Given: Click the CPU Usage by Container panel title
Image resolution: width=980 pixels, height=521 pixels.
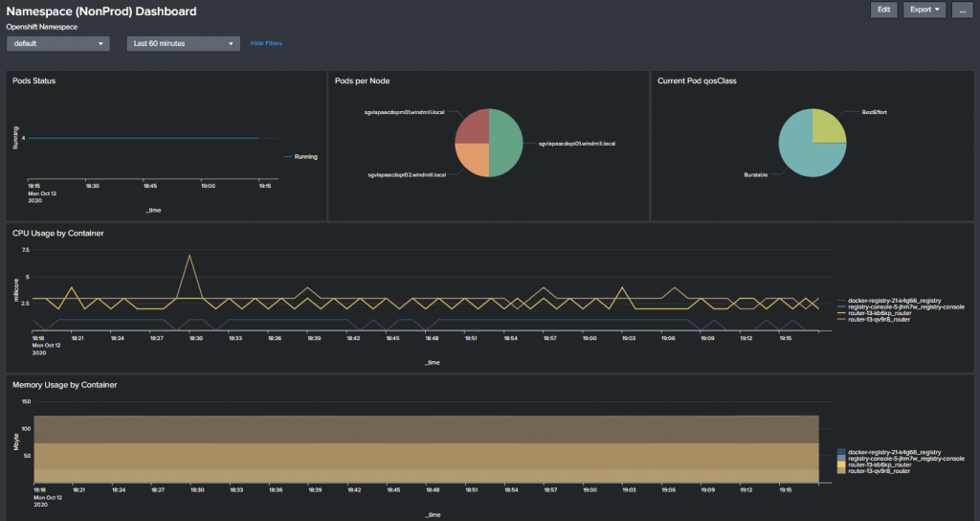Looking at the screenshot, I should 58,233.
